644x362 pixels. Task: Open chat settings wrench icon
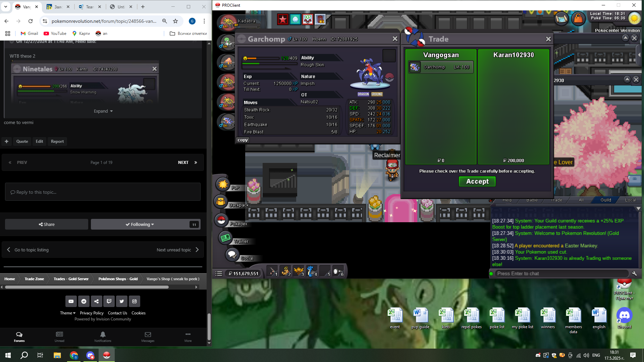634,274
